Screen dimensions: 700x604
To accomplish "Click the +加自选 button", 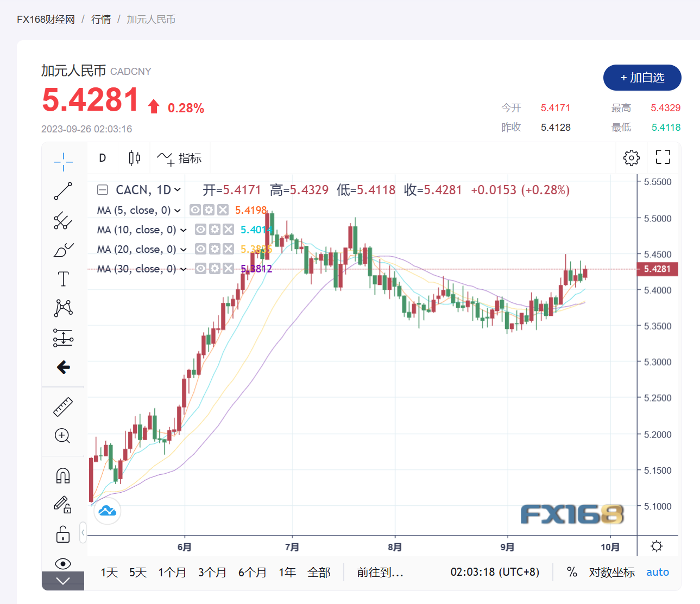I will [642, 78].
